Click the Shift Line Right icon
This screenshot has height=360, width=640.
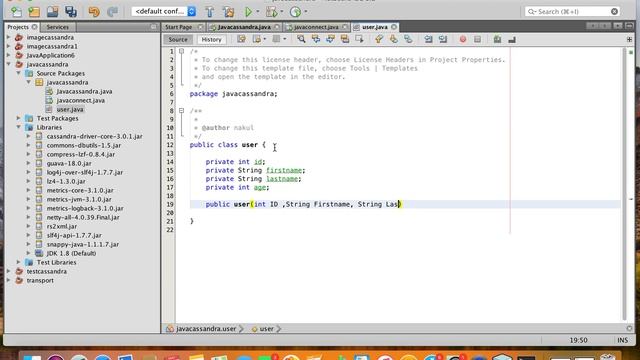coord(443,40)
